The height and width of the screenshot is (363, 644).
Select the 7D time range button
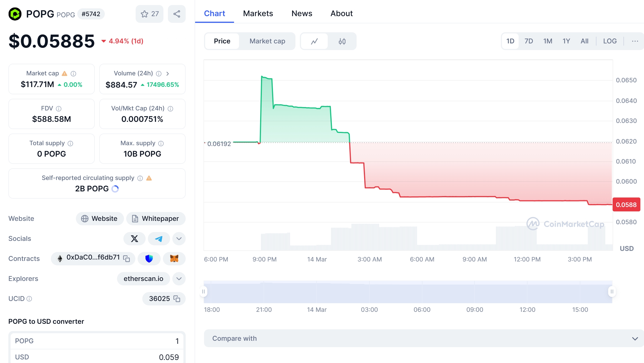tap(529, 41)
